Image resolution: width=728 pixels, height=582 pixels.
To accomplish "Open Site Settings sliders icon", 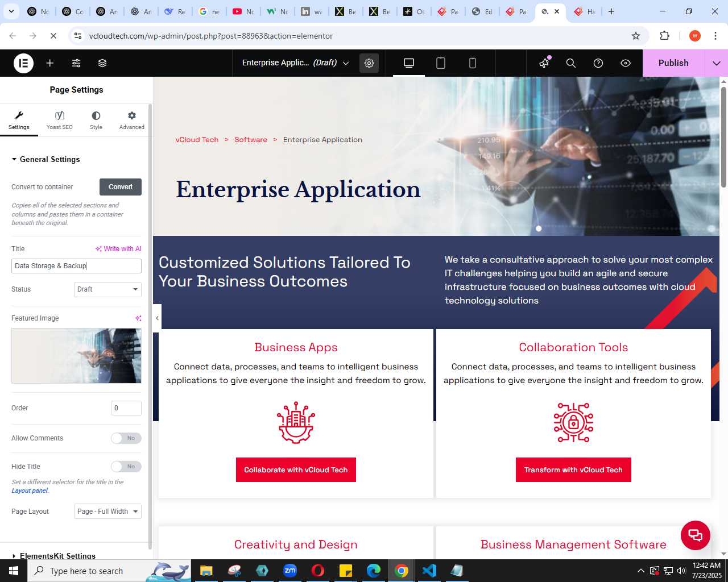I will [76, 63].
